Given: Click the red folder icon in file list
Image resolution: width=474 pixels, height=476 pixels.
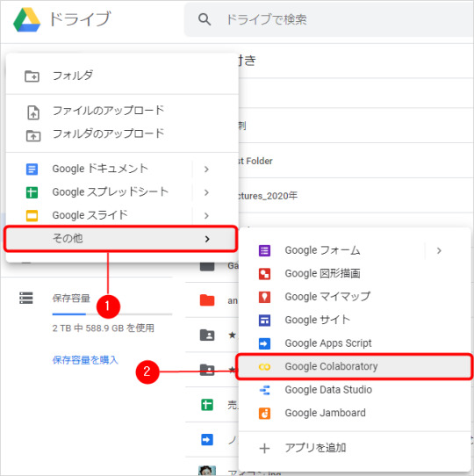Looking at the screenshot, I should [x=207, y=300].
